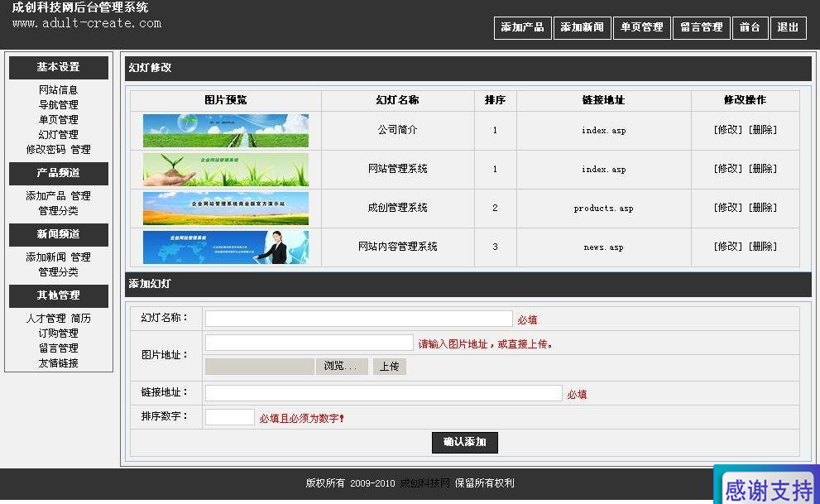Click the 浏览... browse button
820x504 pixels.
[x=342, y=367]
